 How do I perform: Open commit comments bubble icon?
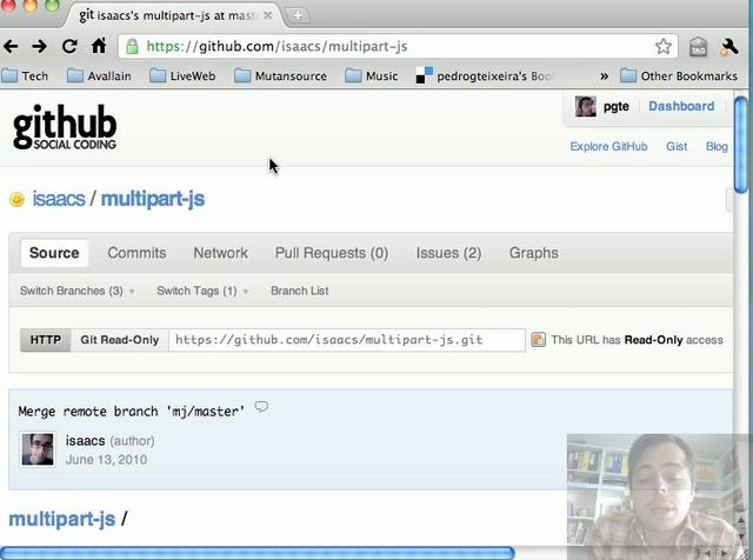pyautogui.click(x=261, y=407)
